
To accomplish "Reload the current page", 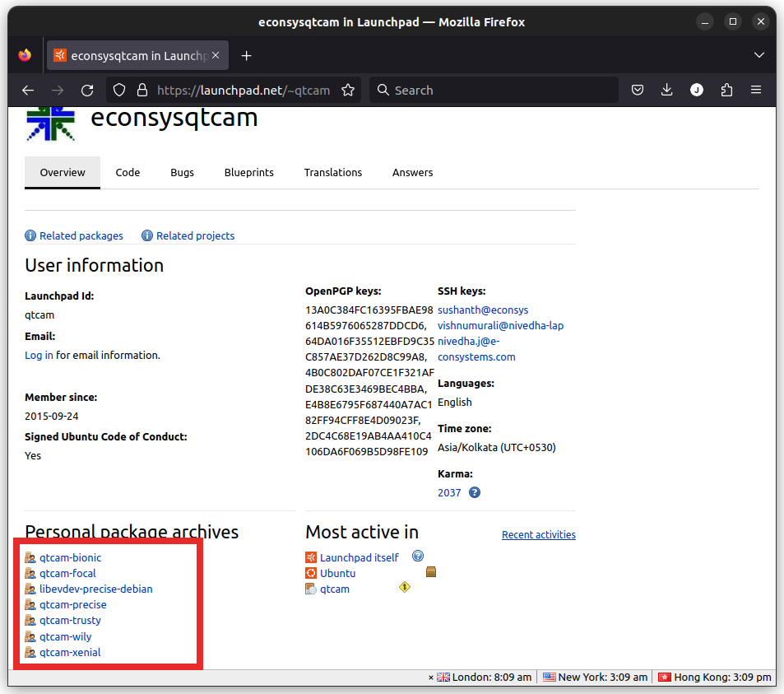I will point(87,90).
